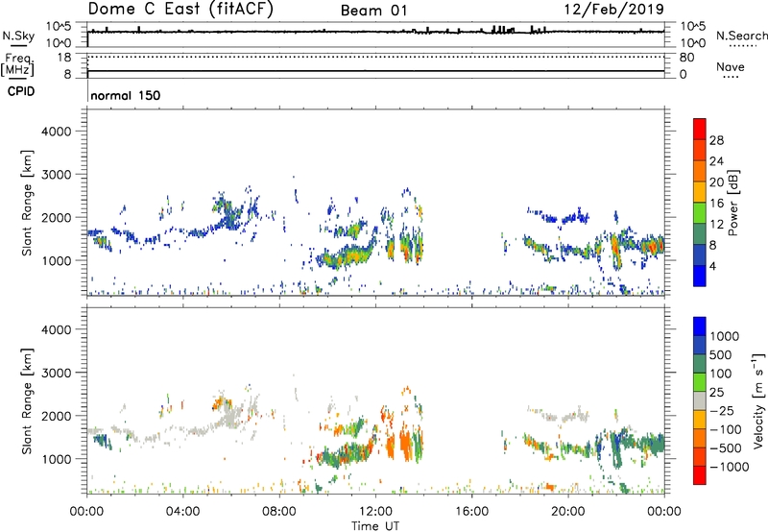Click the 'Velocity [m s⁻¹]' color bar label
This screenshot has width=768, height=532.
click(758, 400)
